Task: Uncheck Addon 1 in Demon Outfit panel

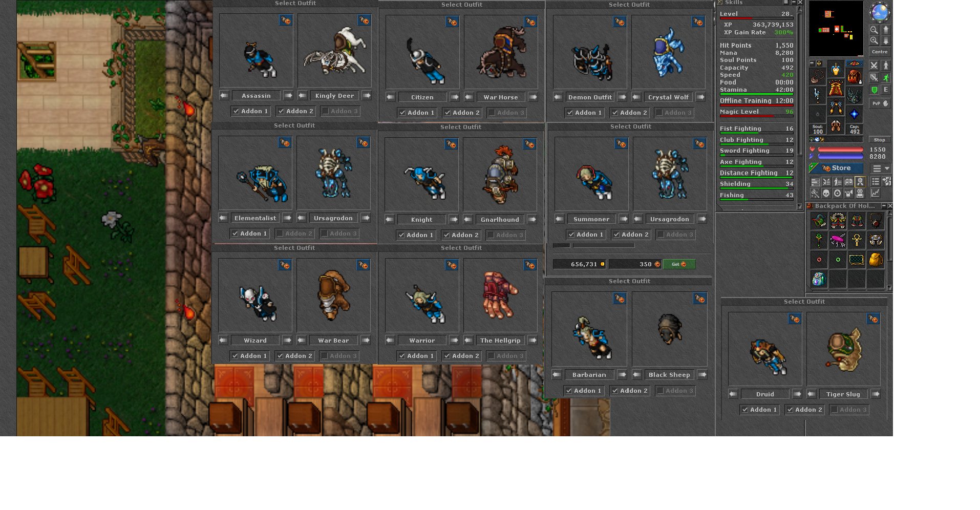Action: pos(570,113)
